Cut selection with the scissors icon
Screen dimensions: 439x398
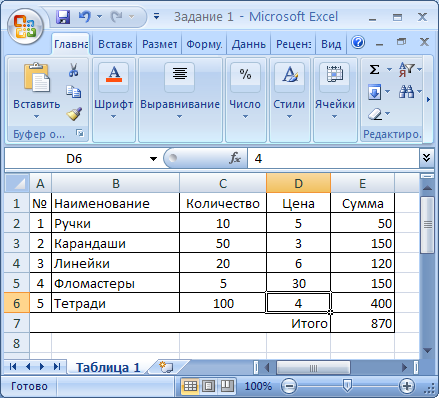pyautogui.click(x=73, y=70)
